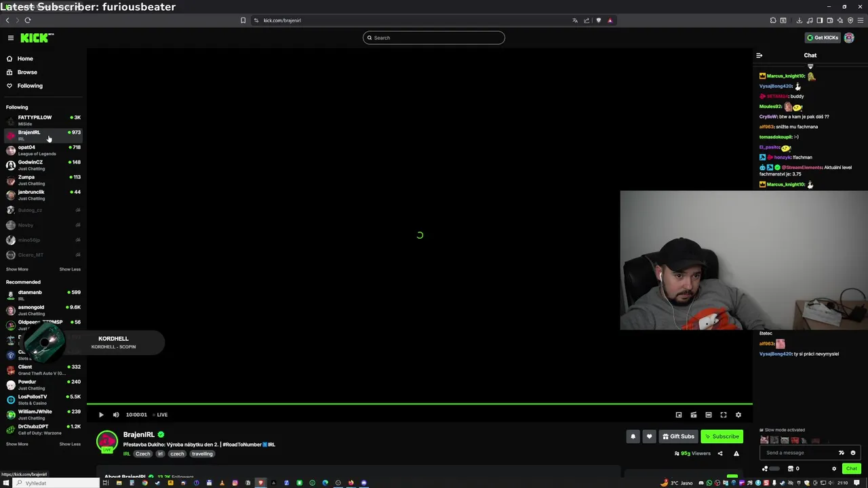
Task: Focus the Search field at top
Action: [x=434, y=38]
